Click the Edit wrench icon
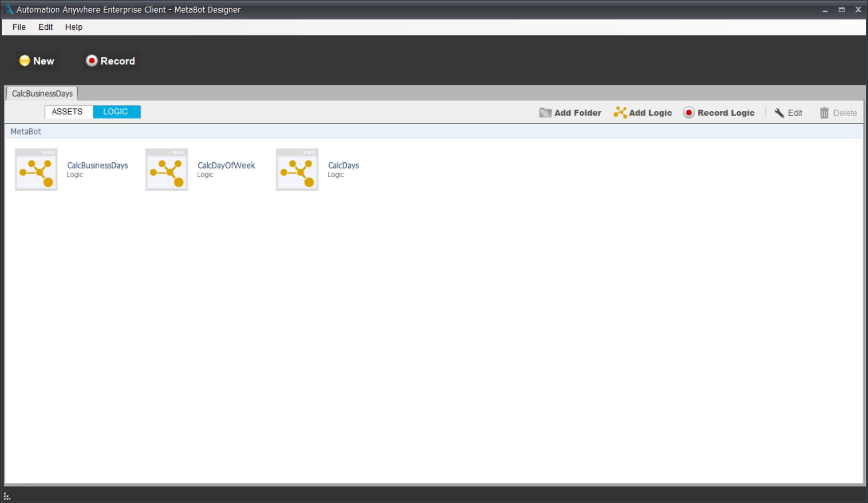This screenshot has width=868, height=503. coord(779,113)
